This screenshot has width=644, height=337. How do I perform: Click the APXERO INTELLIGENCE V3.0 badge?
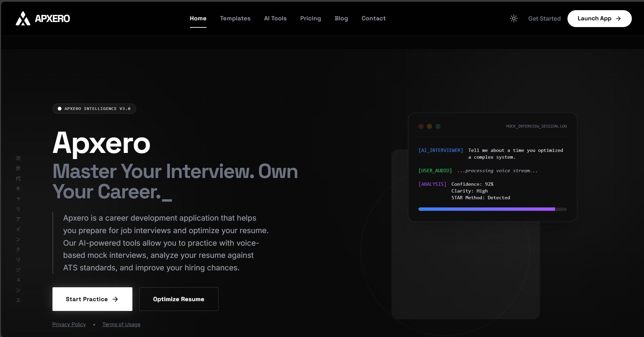pyautogui.click(x=94, y=109)
